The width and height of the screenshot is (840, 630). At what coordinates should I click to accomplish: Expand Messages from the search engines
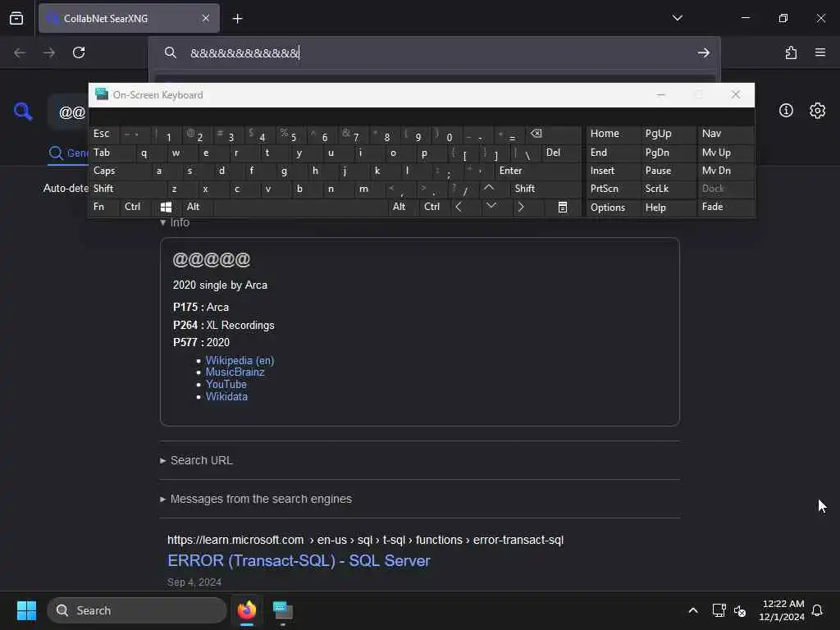tap(256, 499)
